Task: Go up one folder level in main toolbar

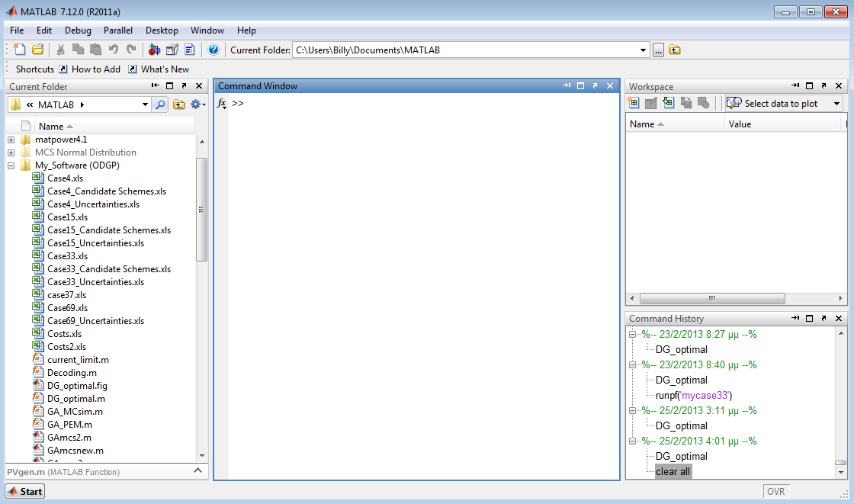Action: (x=675, y=50)
